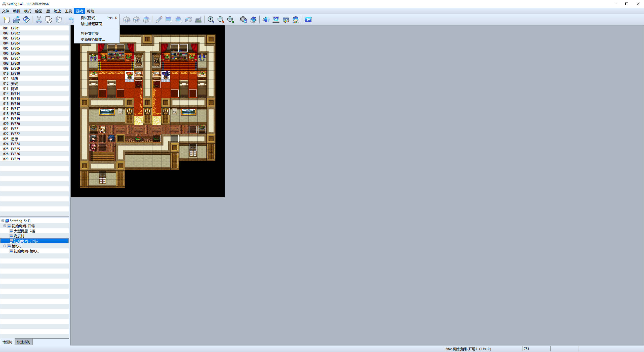The image size is (644, 352).
Task: Zoom out with the magnifier minus icon
Action: tap(221, 20)
